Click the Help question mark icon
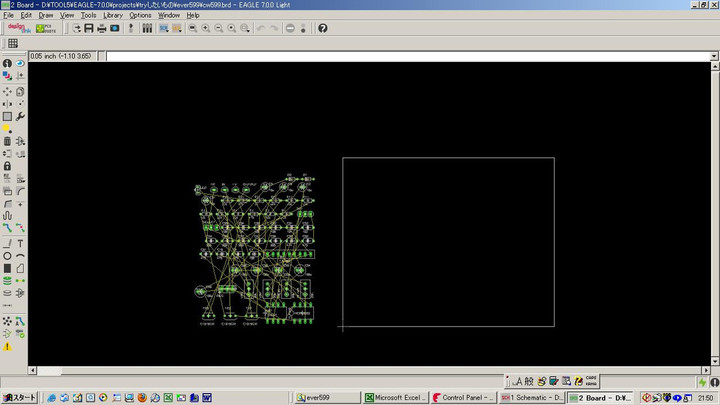The image size is (720, 405). 322,28
